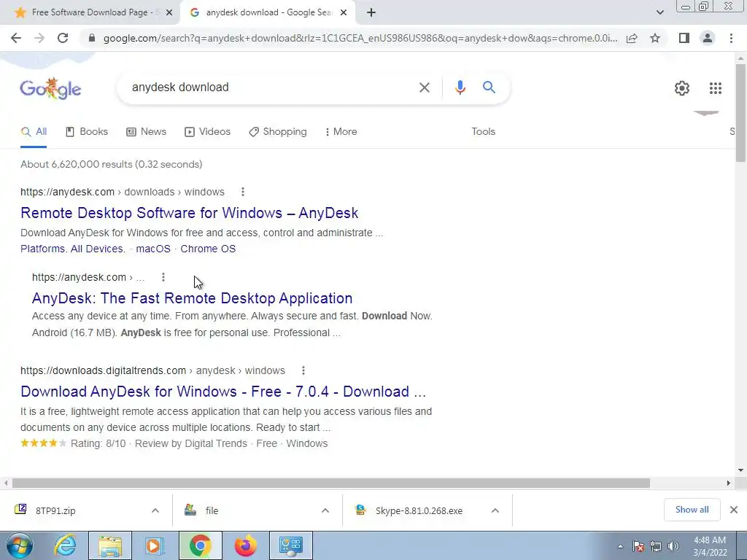Open the Windows Start menu
747x560 pixels.
click(x=20, y=545)
